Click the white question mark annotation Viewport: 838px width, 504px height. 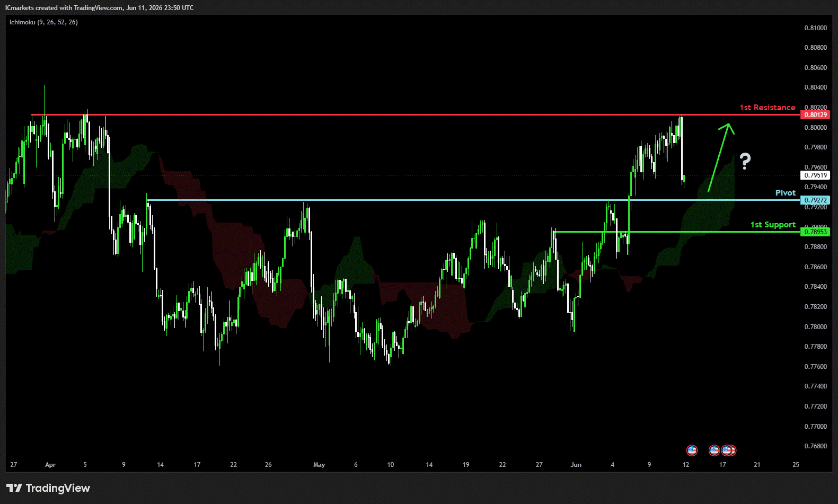[745, 161]
